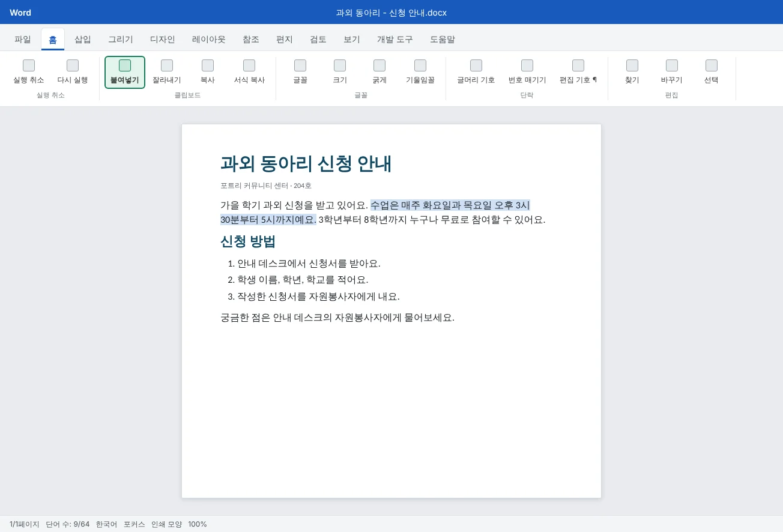Switch to the 디자인 tab
The width and height of the screenshot is (783, 532).
tap(163, 40)
